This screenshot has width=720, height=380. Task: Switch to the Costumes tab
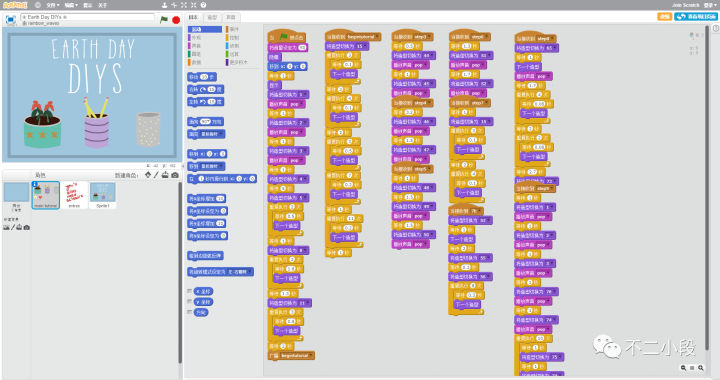point(212,17)
